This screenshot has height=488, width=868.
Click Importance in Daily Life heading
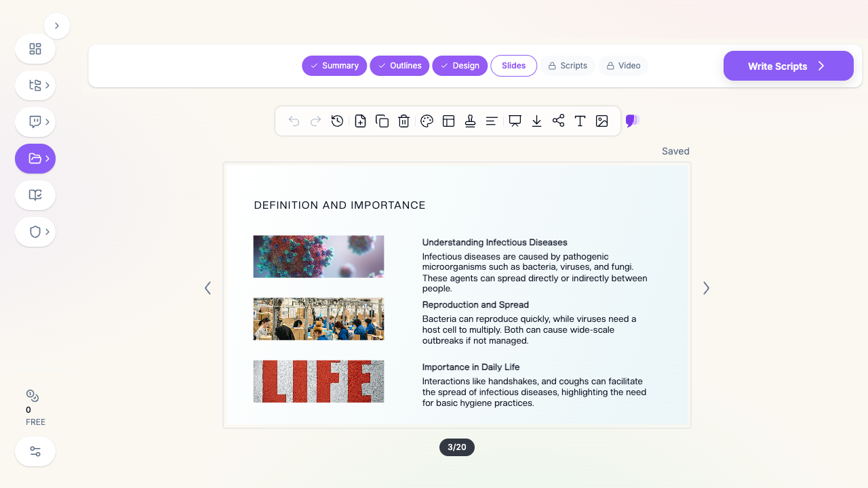pyautogui.click(x=471, y=367)
